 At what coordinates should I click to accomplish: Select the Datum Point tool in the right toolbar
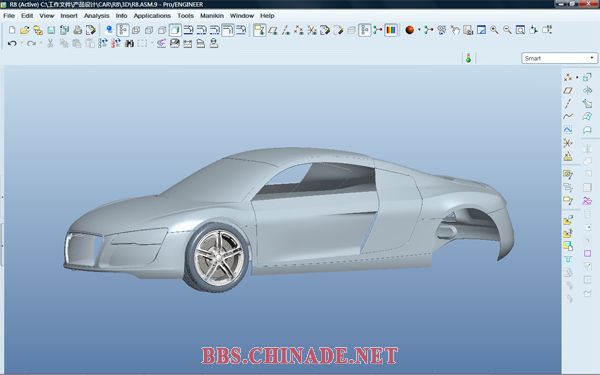click(x=568, y=77)
